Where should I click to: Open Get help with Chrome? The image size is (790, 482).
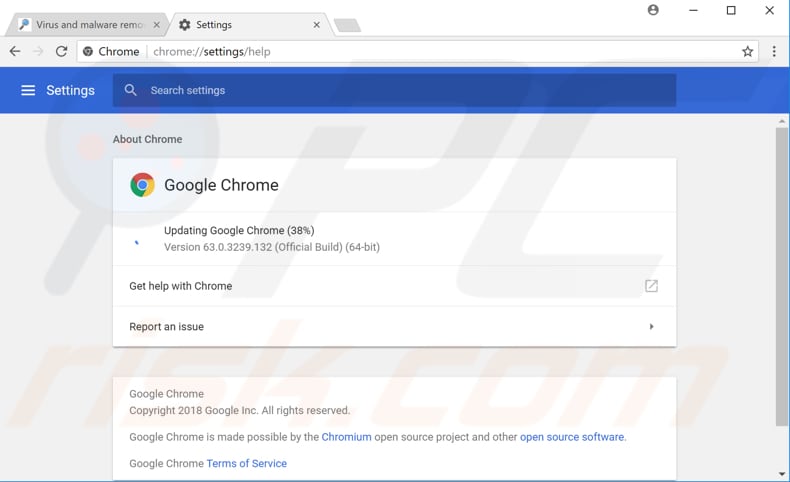[394, 286]
